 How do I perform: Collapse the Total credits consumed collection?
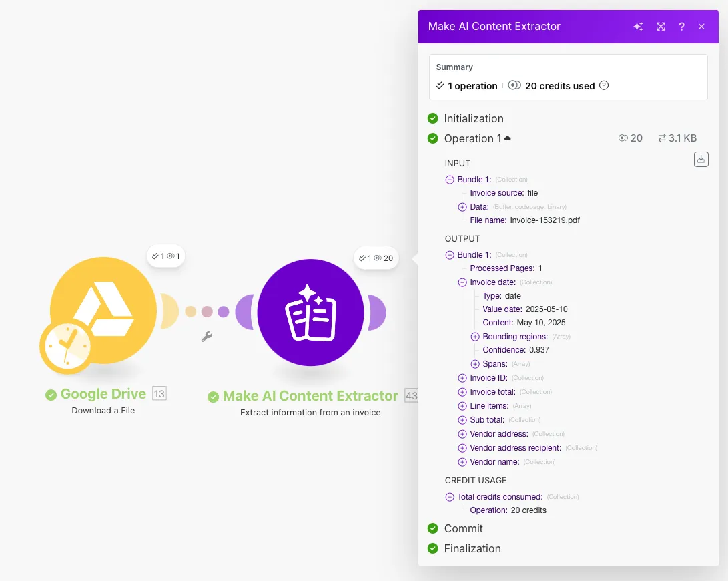pos(450,497)
